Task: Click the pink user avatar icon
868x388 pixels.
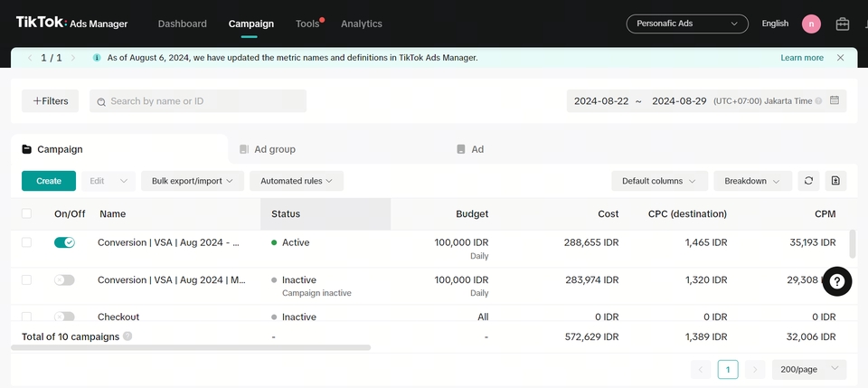Action: (x=812, y=24)
